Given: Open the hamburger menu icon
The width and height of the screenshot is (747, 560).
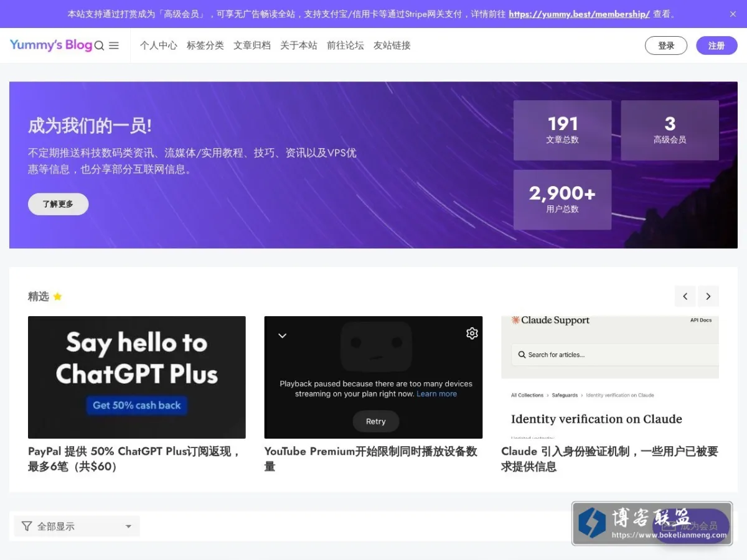Looking at the screenshot, I should tap(114, 45).
